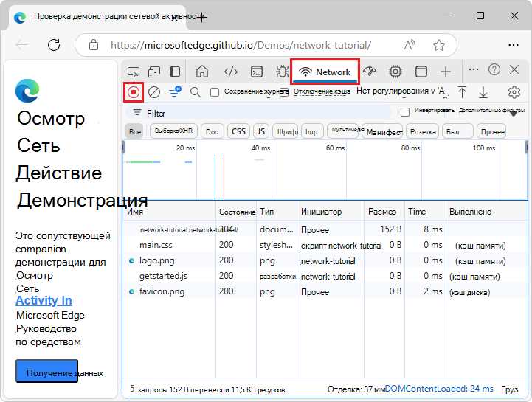Export HAR file download arrow
This screenshot has height=402, width=532.
coord(483,92)
